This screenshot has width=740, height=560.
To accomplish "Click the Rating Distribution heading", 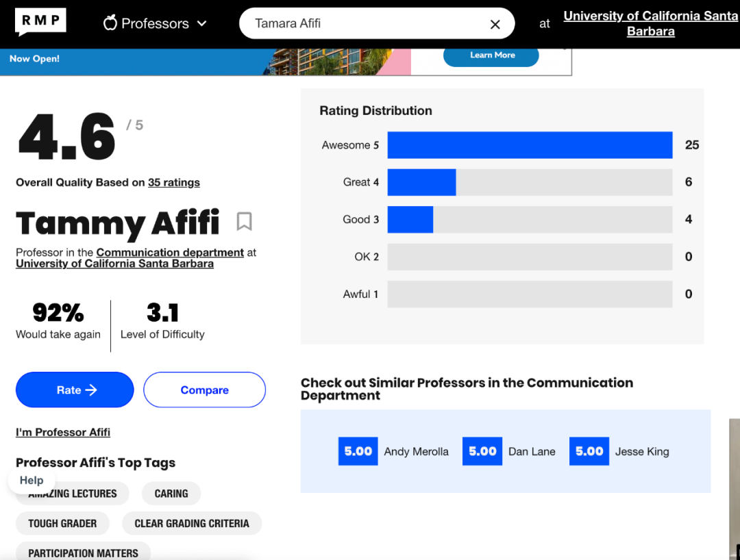I will pyautogui.click(x=375, y=111).
